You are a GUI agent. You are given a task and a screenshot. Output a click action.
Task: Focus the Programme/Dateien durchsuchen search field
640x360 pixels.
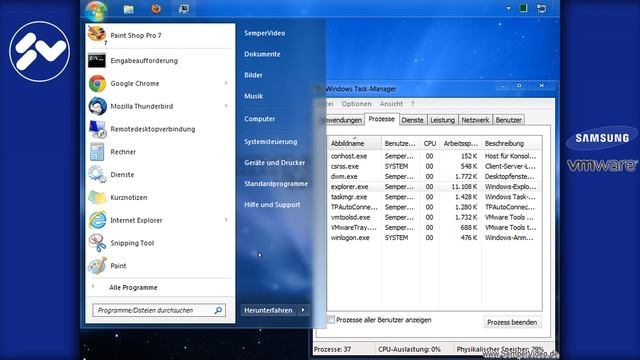[x=159, y=310]
